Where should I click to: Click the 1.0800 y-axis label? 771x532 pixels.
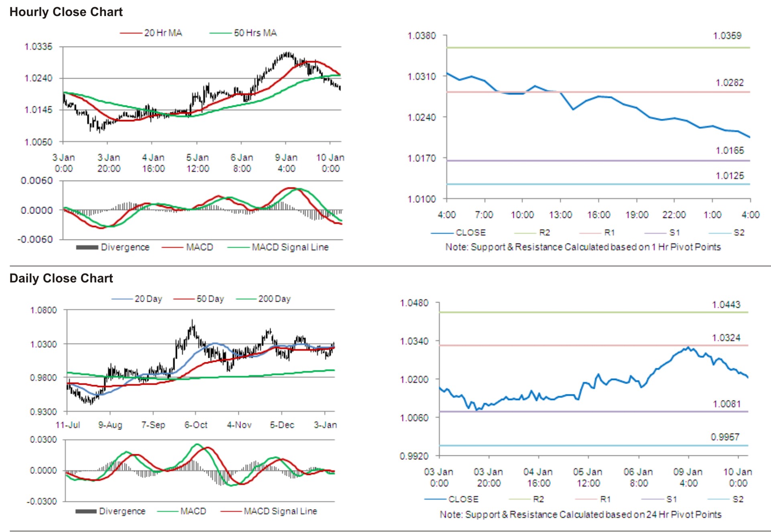click(x=44, y=310)
